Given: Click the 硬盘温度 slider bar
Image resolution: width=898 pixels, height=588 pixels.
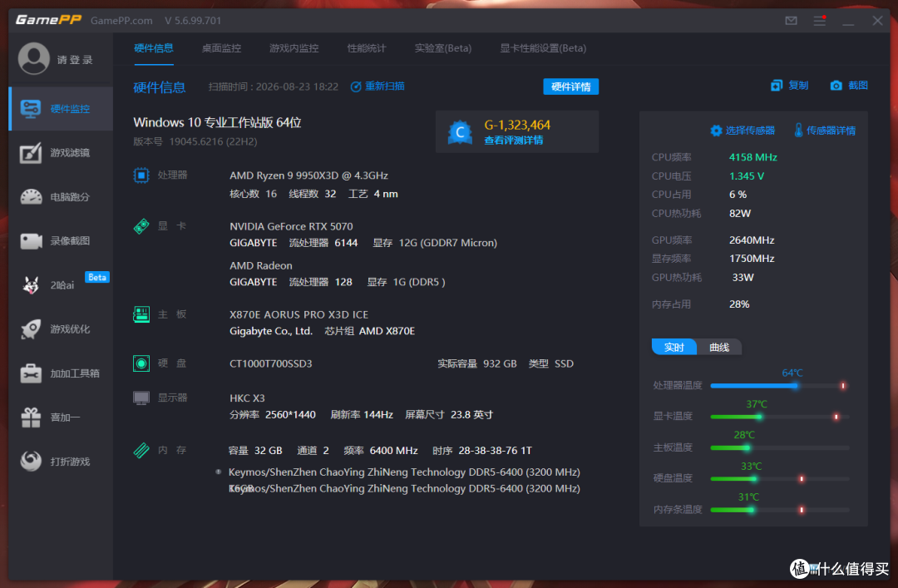Looking at the screenshot, I should point(779,478).
